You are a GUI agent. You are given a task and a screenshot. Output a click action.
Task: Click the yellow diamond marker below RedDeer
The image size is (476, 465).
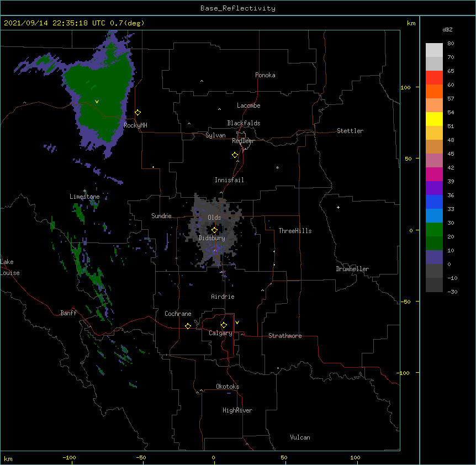click(235, 155)
